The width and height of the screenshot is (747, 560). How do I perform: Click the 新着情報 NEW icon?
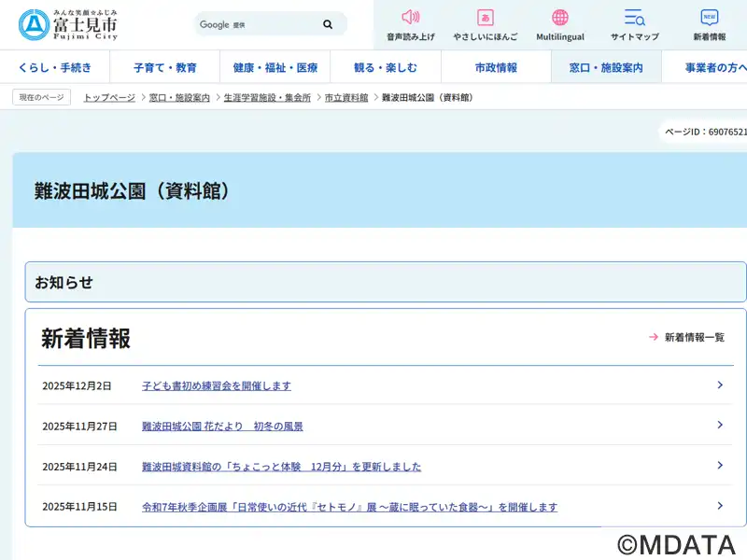pyautogui.click(x=710, y=18)
